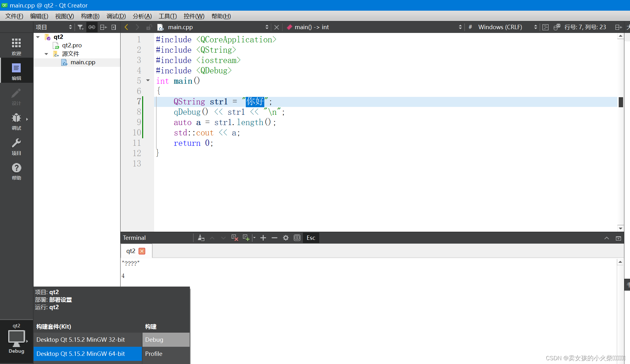Viewport: 630px width, 364px height.
Task: Click the Projects mode wrench icon
Action: point(16,146)
